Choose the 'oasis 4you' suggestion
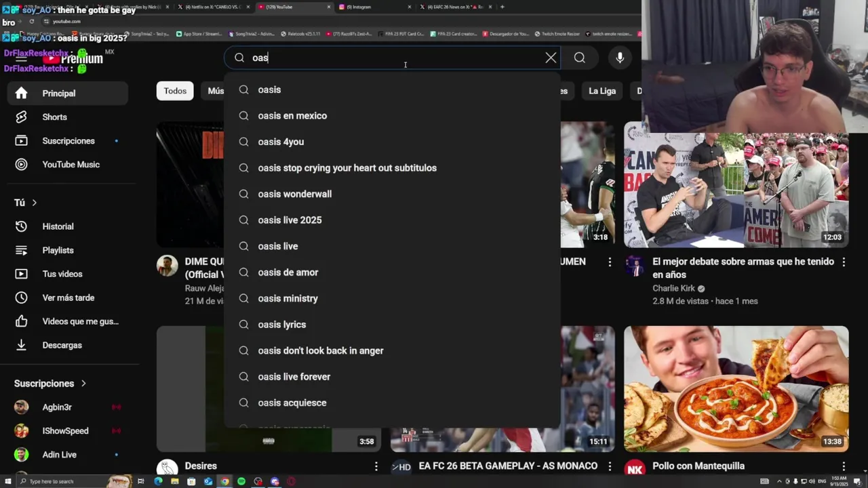Image resolution: width=868 pixels, height=488 pixels. [393, 142]
